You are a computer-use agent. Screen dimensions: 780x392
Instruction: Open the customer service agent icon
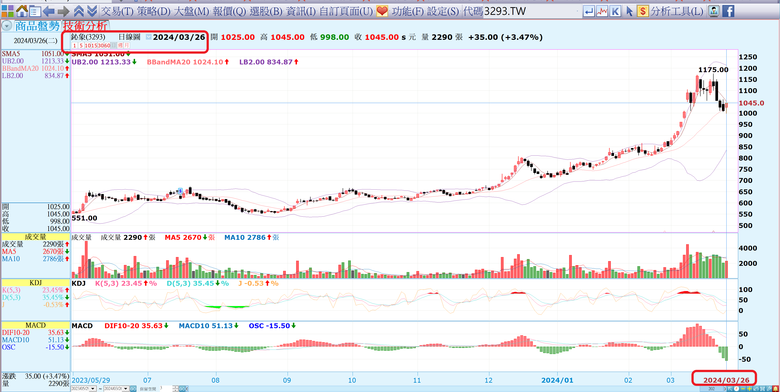[714, 11]
